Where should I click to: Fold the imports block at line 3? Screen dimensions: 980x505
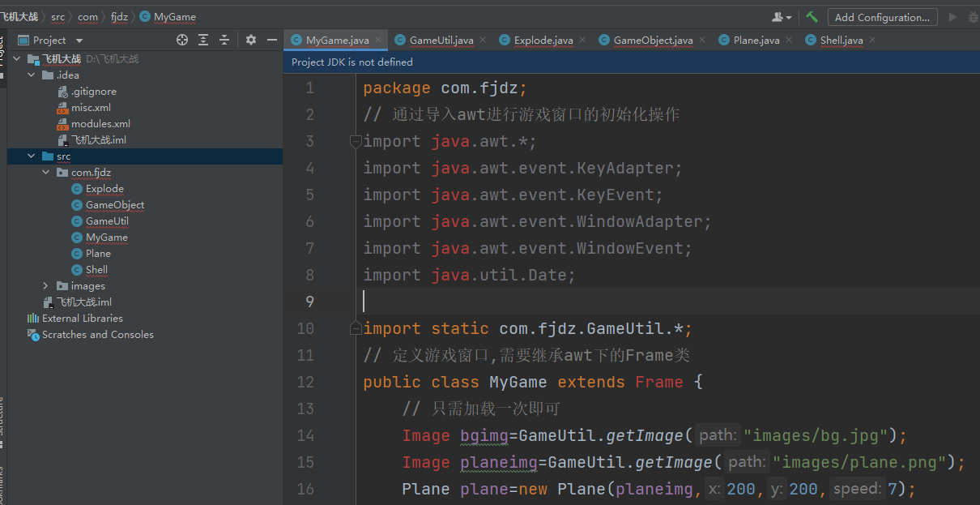pyautogui.click(x=355, y=142)
